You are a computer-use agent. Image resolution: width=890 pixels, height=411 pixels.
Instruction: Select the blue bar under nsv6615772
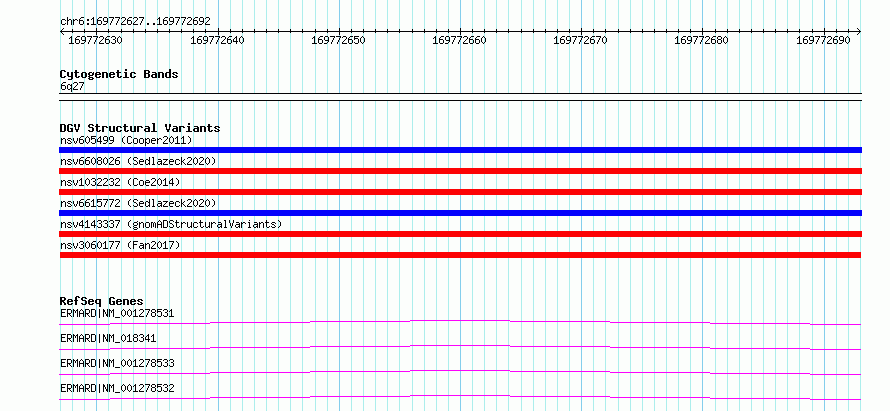pyautogui.click(x=460, y=213)
